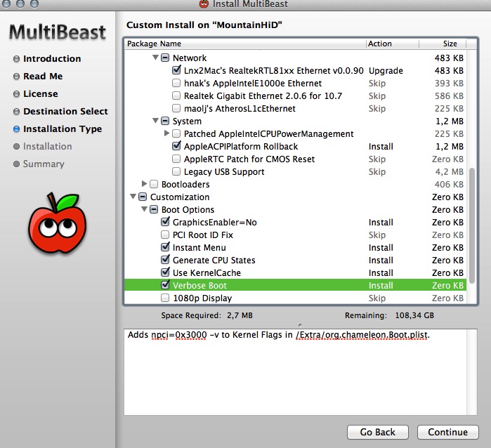Toggle the Customization group checkbox
Screen dimensions: 491x448
(143, 197)
